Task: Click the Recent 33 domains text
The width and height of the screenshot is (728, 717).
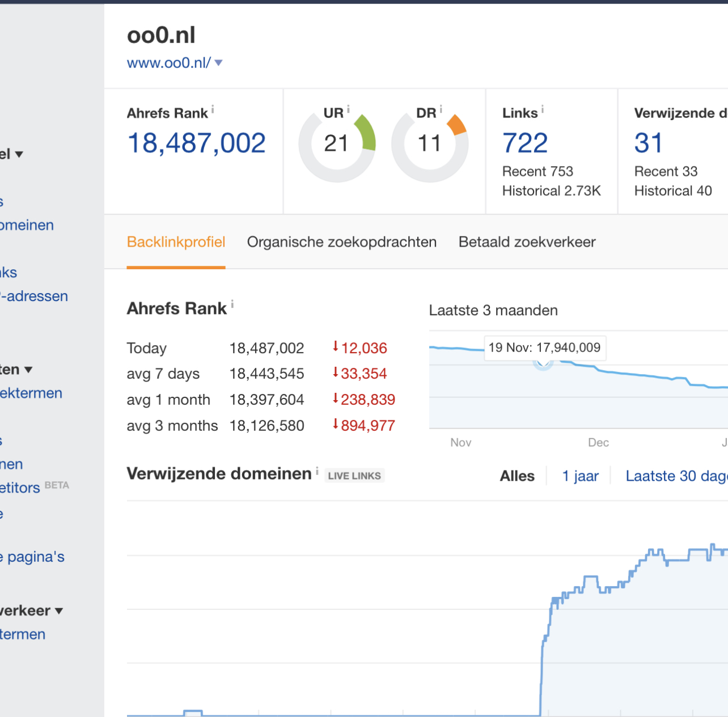Action: click(666, 171)
